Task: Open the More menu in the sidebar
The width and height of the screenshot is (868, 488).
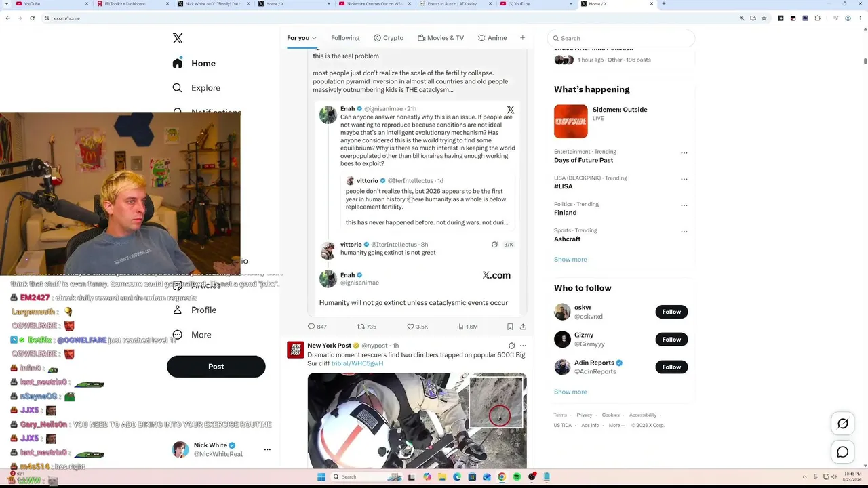Action: tap(191, 335)
